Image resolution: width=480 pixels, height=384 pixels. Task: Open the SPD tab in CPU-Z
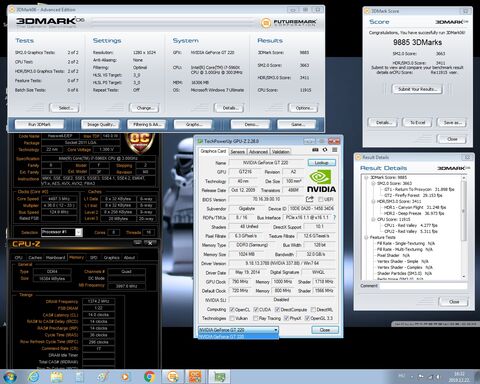pos(94,257)
